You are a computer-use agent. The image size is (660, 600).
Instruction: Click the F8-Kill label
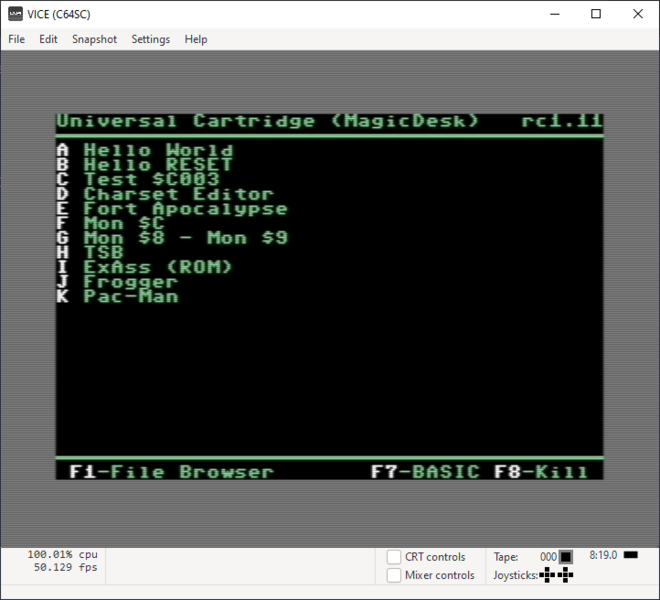coord(541,472)
